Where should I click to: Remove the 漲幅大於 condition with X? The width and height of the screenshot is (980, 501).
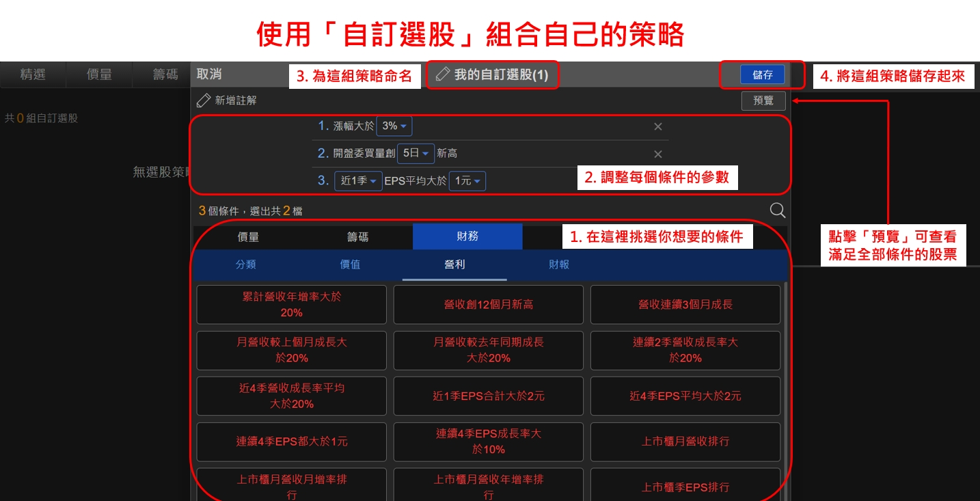click(657, 126)
